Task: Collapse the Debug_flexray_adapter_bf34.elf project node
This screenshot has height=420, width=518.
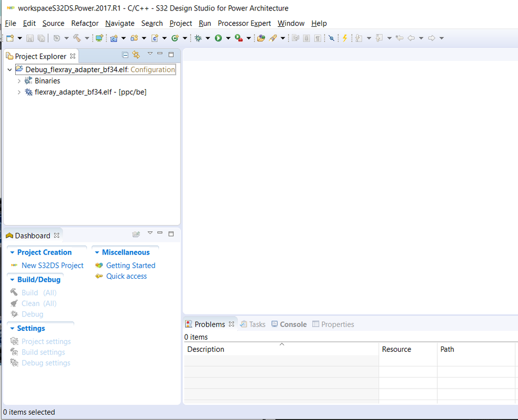Action: [x=9, y=70]
